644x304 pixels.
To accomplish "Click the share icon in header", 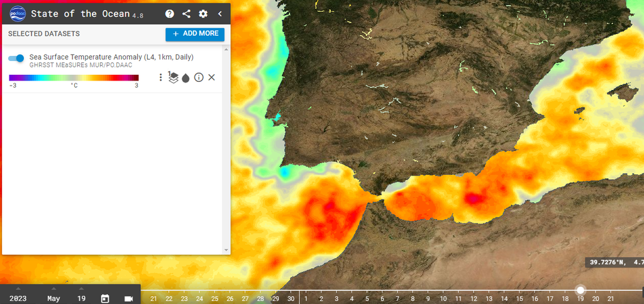I will [186, 14].
